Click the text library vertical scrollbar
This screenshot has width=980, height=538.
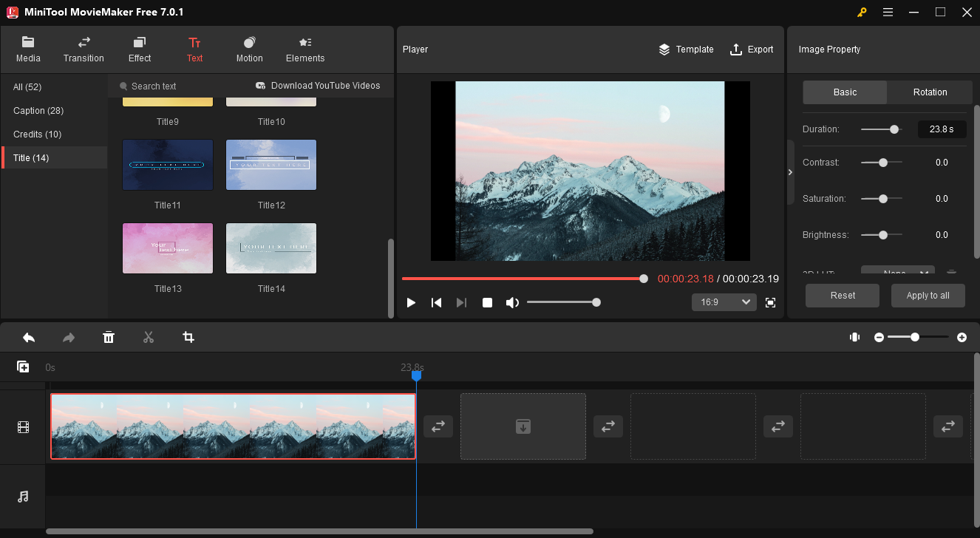click(391, 277)
